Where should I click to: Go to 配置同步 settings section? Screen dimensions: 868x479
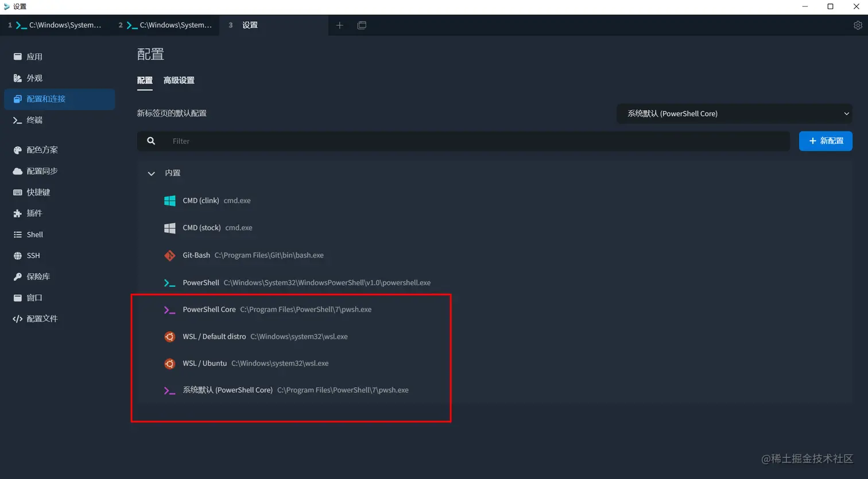42,172
